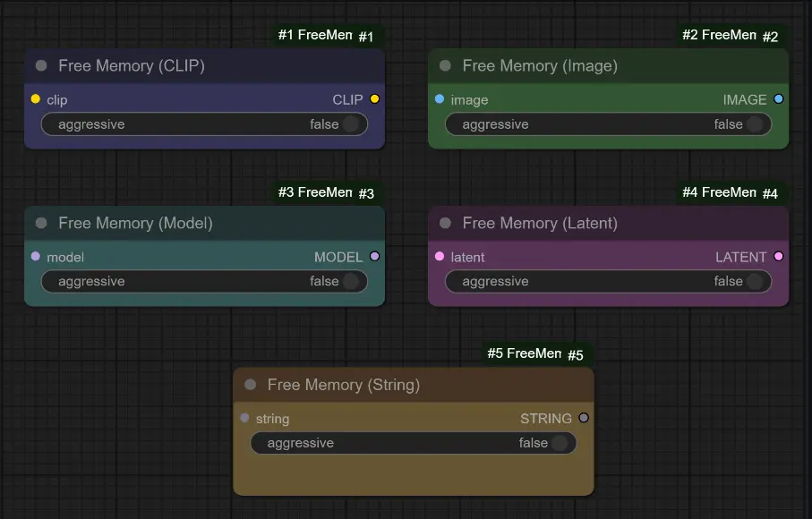This screenshot has height=519, width=812.
Task: Click the STRING output socket
Action: click(x=584, y=418)
